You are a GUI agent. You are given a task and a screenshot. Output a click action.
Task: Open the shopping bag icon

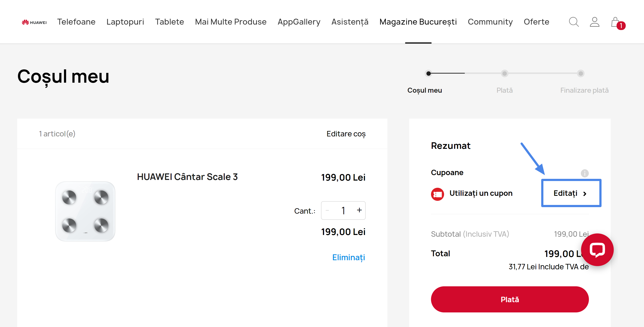coord(615,22)
